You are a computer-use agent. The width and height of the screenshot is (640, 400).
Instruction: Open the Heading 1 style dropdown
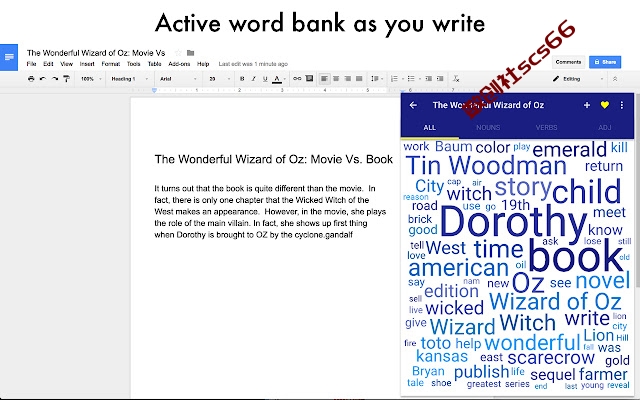click(x=130, y=79)
